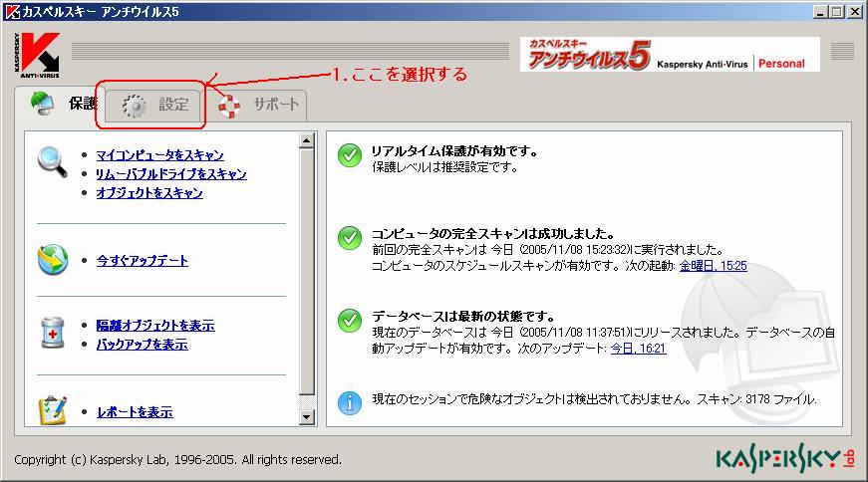Minimize the Kaspersky window
This screenshot has height=482, width=868.
[821, 12]
